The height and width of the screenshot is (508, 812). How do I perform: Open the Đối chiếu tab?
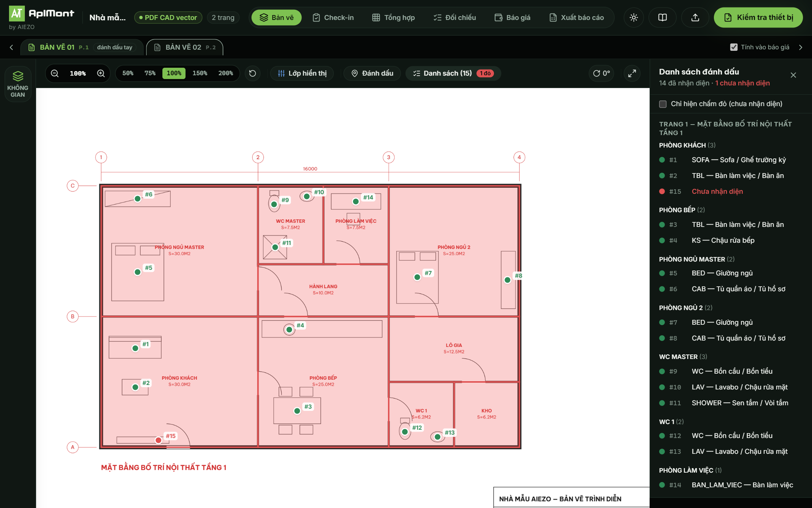click(x=455, y=18)
